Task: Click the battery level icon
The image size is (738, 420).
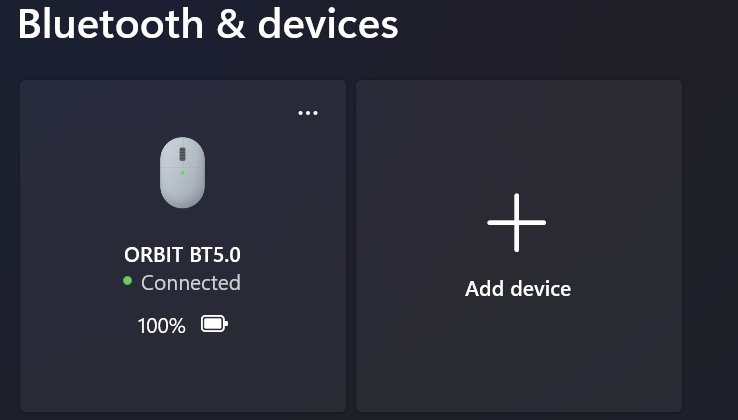Action: click(215, 324)
